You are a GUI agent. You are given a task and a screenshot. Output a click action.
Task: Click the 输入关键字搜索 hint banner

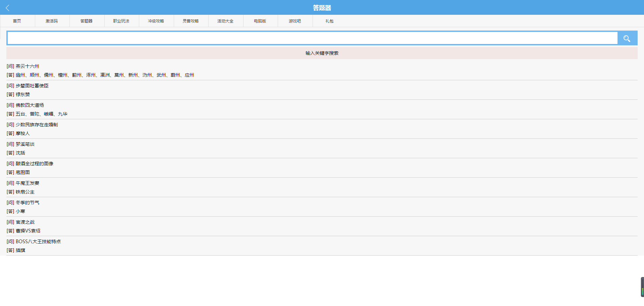pyautogui.click(x=322, y=53)
